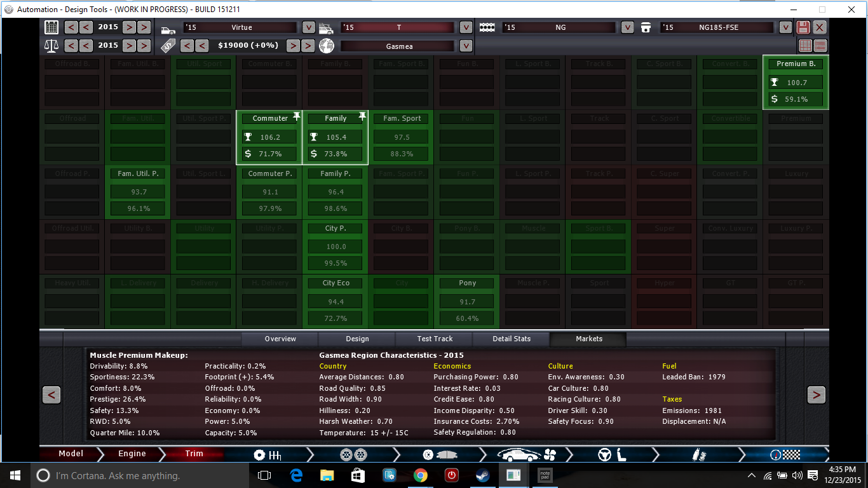Click the dollar icon in Family tile
This screenshot has height=488, width=868.
(x=313, y=154)
